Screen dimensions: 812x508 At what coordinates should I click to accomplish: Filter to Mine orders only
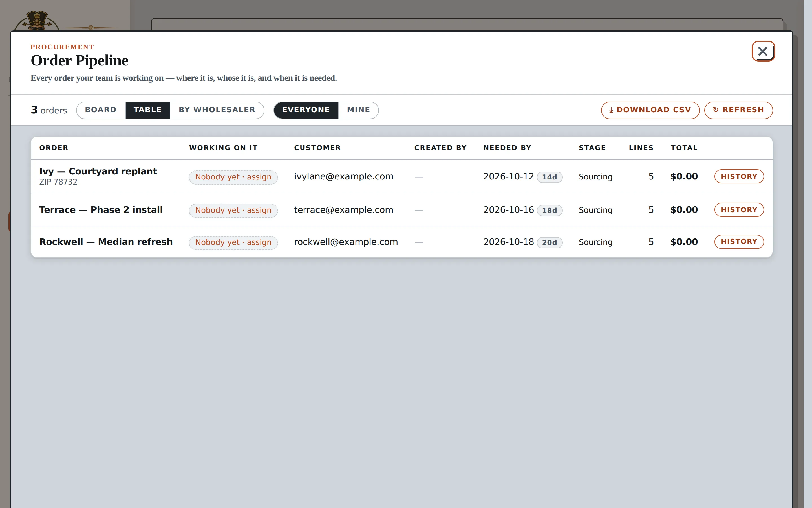coord(358,110)
